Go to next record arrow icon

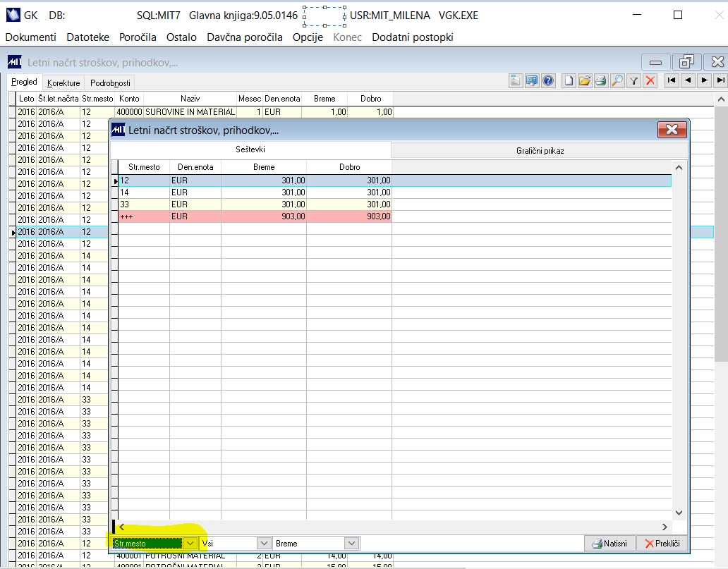coord(704,80)
